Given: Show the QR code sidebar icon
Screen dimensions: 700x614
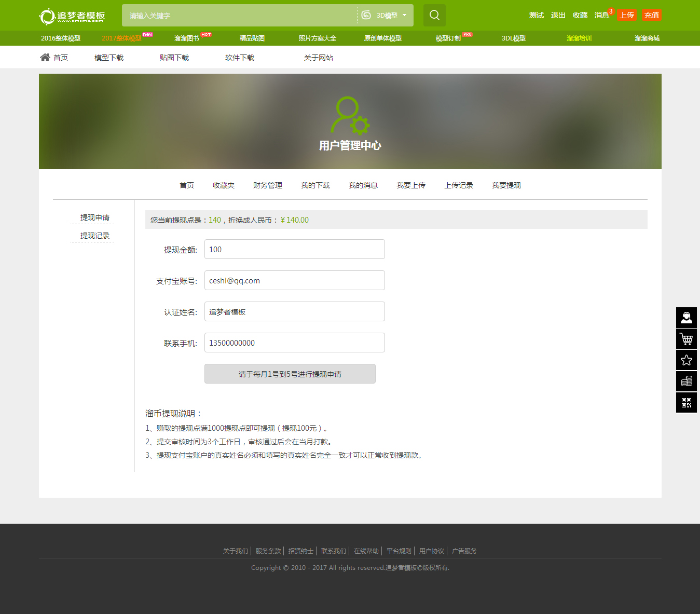Looking at the screenshot, I should [x=686, y=403].
